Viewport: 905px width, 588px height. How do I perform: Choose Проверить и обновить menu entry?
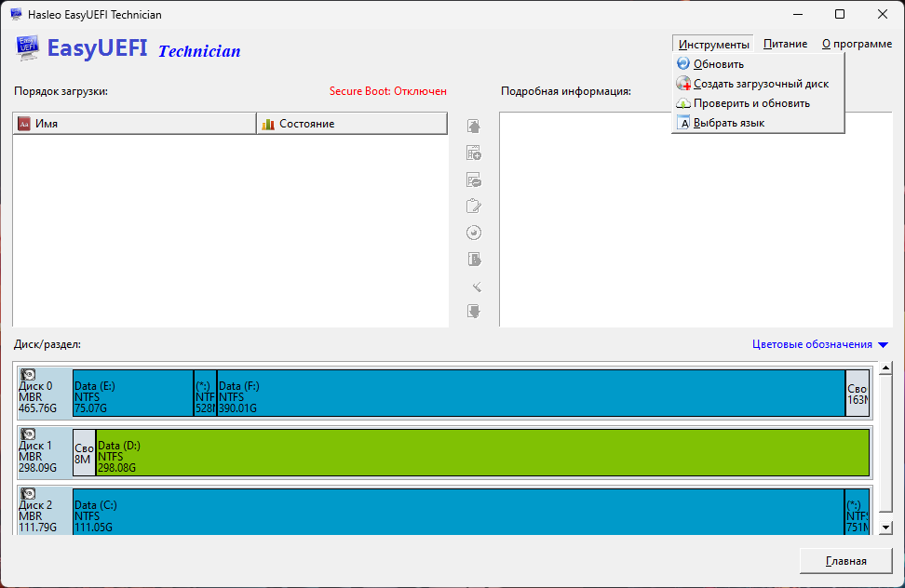[759, 103]
